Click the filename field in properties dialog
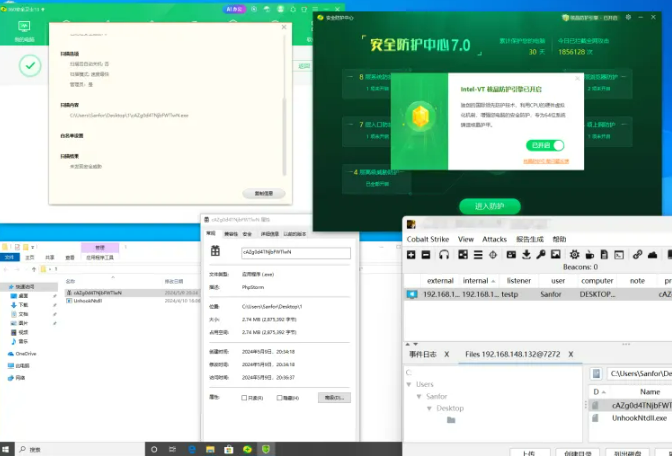672x456 pixels. [x=296, y=252]
